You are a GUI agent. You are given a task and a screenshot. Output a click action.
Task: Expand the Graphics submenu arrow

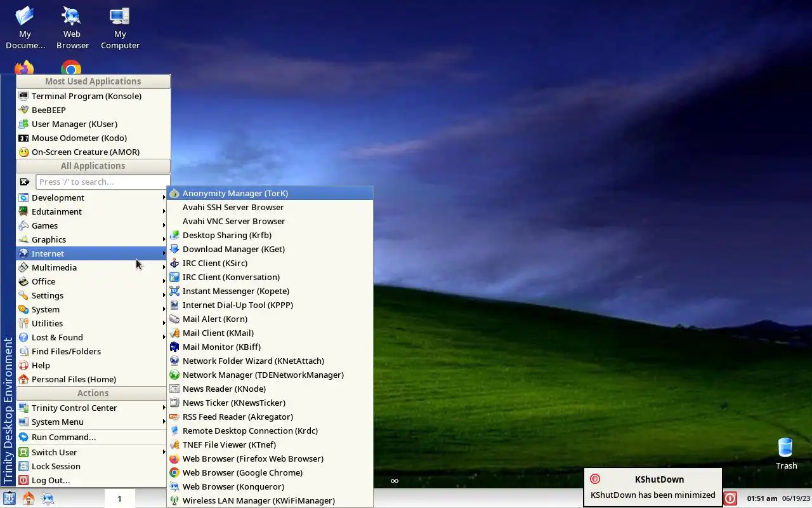164,239
